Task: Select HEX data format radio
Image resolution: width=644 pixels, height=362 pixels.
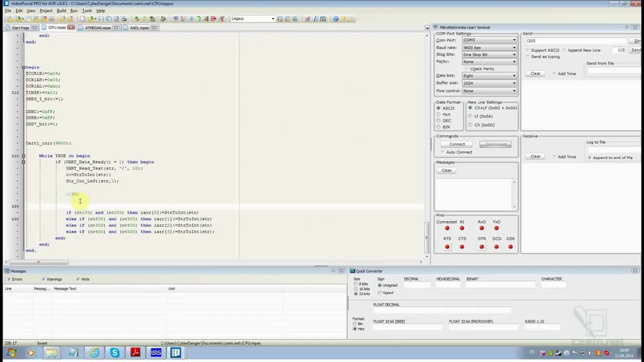Action: coord(438,114)
